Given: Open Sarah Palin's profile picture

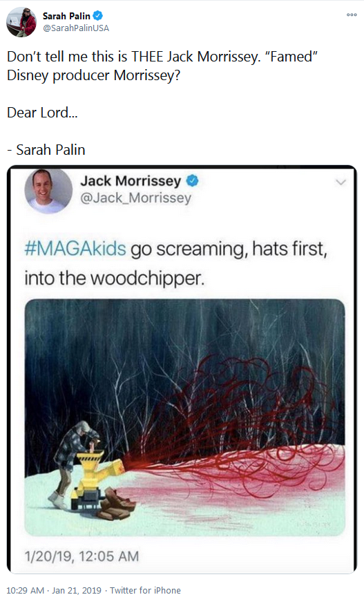Looking at the screenshot, I should tap(21, 22).
